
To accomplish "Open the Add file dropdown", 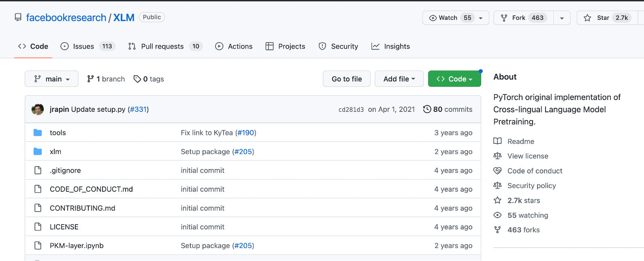I will [399, 79].
